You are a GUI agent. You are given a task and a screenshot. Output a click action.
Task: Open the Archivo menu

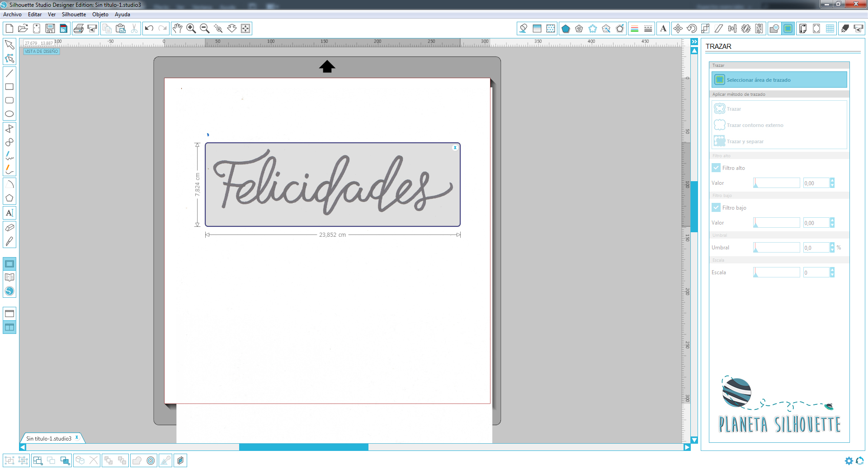click(x=12, y=14)
